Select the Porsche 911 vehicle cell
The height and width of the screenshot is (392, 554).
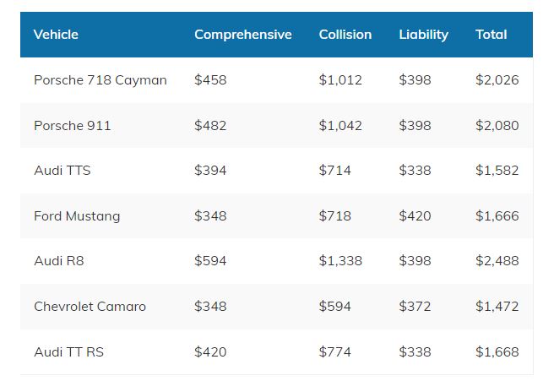point(73,126)
